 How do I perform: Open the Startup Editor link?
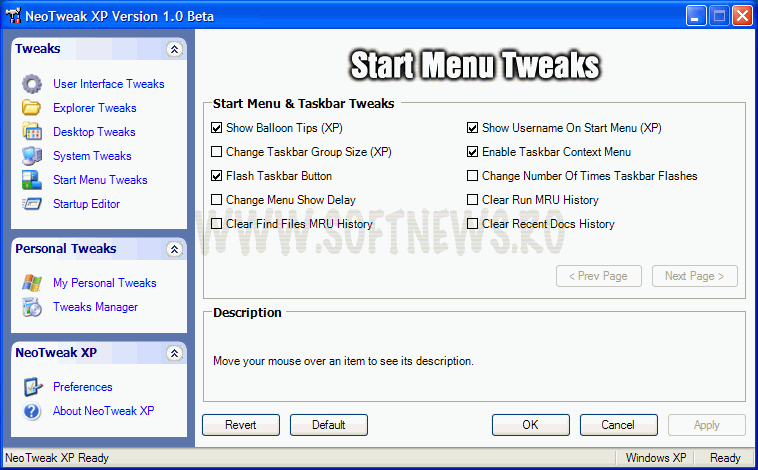pyautogui.click(x=87, y=204)
